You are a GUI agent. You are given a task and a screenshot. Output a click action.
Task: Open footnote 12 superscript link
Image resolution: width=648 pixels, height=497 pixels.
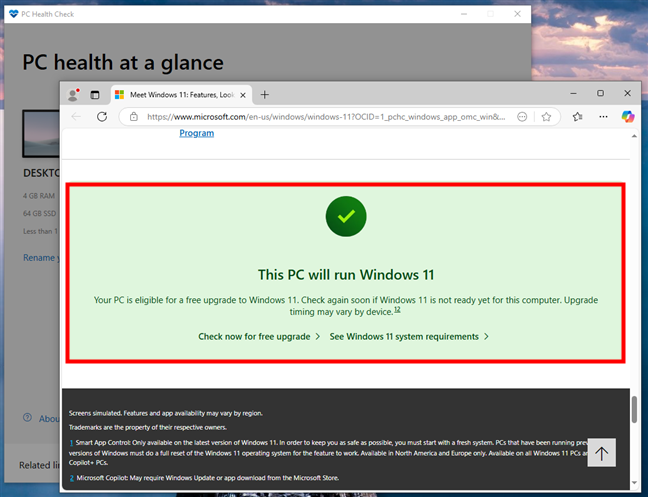[x=397, y=309]
